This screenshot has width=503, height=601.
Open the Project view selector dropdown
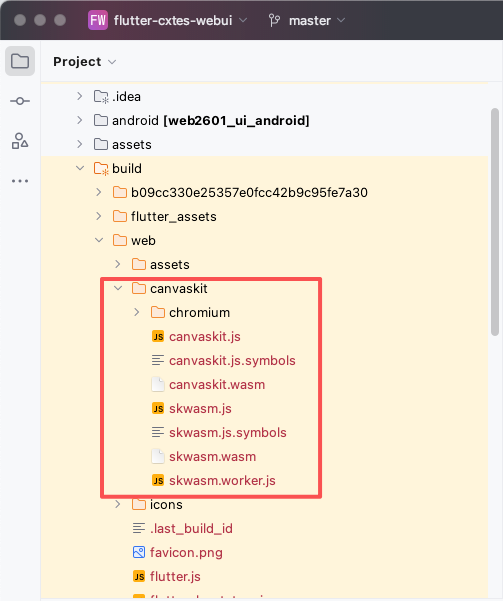tap(84, 62)
